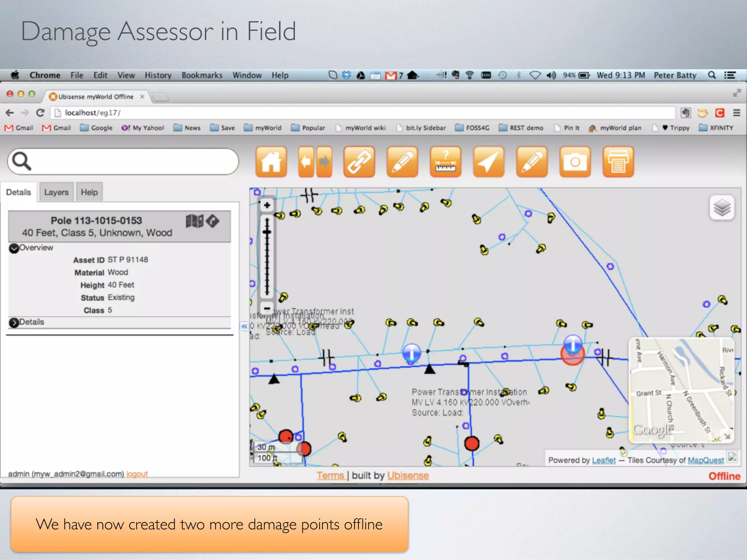Open the map layers stack control
747x560 pixels.
click(x=722, y=208)
